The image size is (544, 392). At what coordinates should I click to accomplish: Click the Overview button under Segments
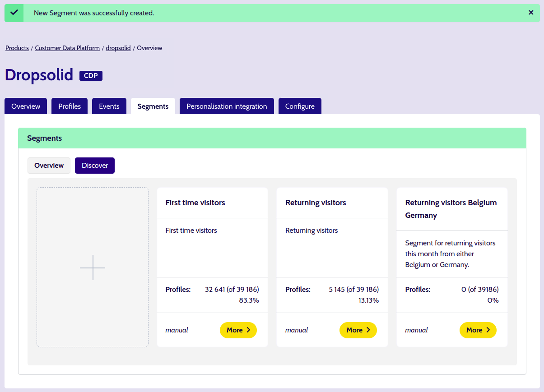pyautogui.click(x=49, y=166)
